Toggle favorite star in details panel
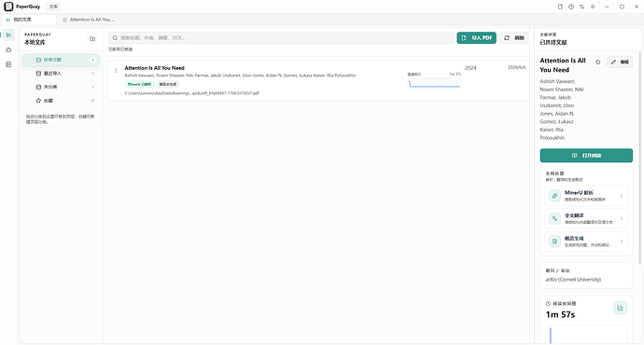 [598, 62]
